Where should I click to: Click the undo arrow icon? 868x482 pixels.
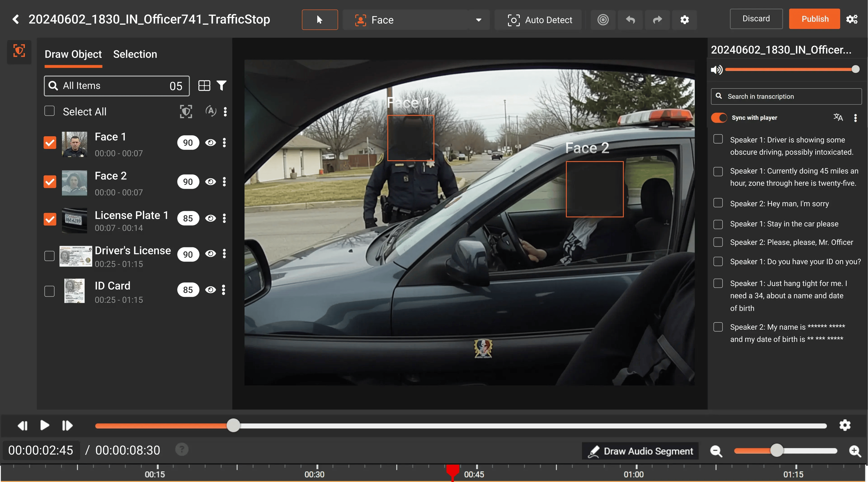(x=630, y=20)
